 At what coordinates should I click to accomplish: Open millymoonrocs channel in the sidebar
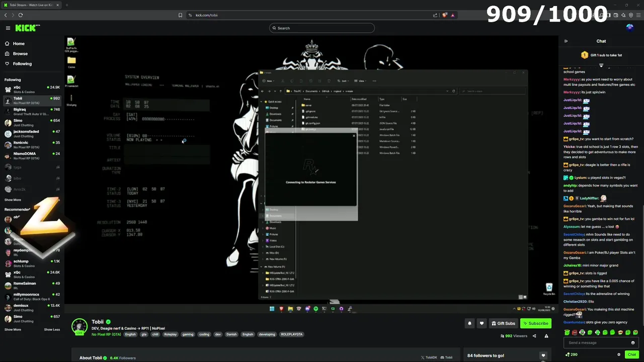point(32,297)
